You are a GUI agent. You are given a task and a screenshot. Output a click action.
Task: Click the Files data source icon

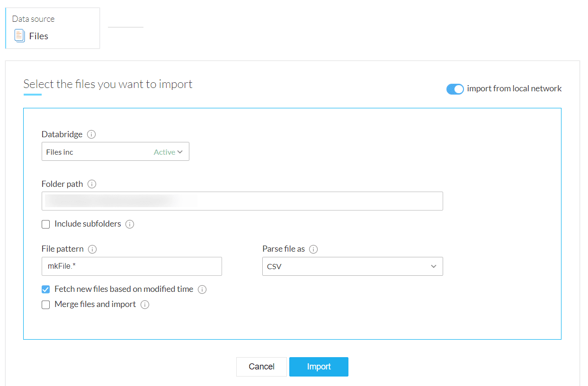pyautogui.click(x=19, y=36)
